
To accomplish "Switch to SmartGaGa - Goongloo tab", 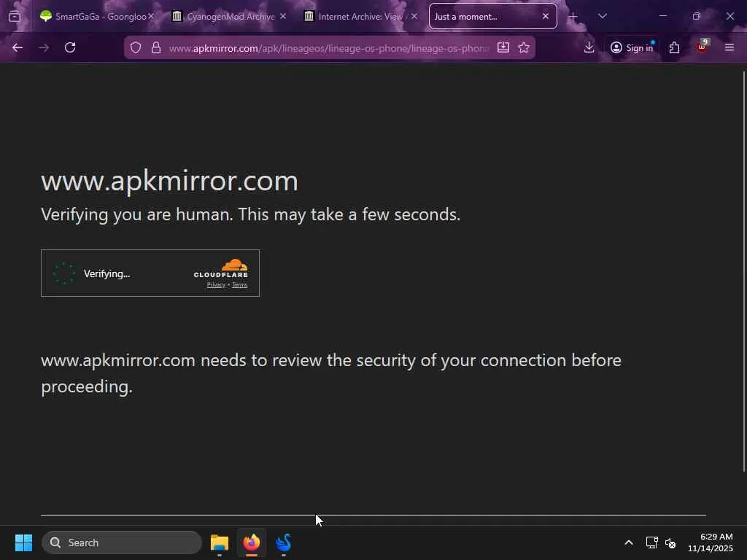I will pyautogui.click(x=97, y=16).
